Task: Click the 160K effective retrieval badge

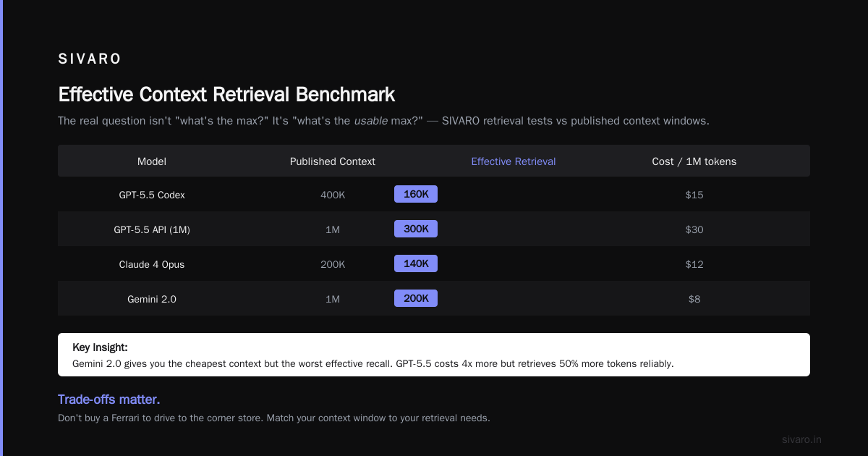Action: (416, 194)
